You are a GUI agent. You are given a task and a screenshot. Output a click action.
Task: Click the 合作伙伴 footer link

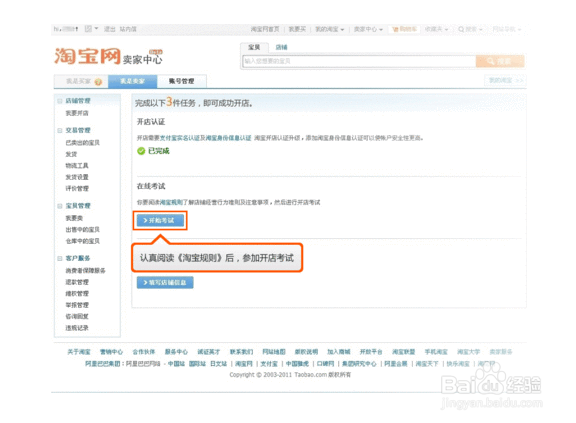point(144,352)
